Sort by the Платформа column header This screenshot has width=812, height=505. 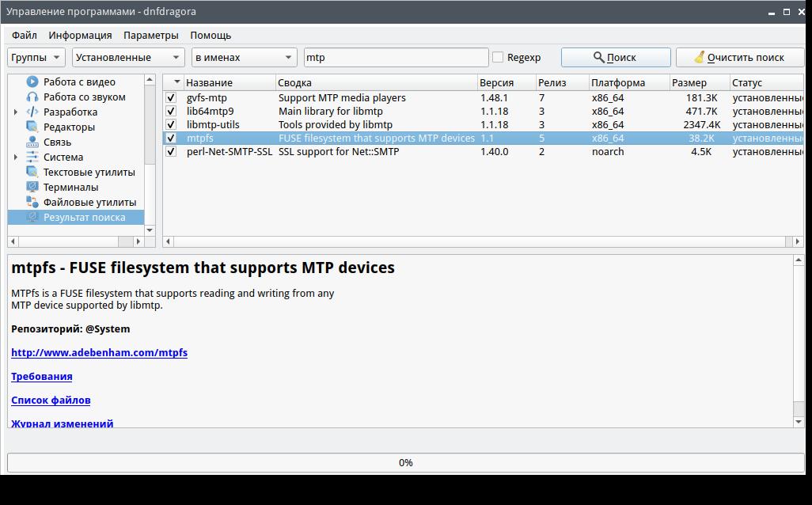629,82
